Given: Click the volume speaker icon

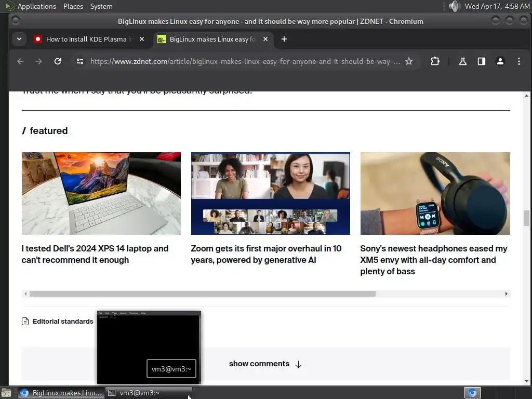Looking at the screenshot, I should [x=454, y=6].
